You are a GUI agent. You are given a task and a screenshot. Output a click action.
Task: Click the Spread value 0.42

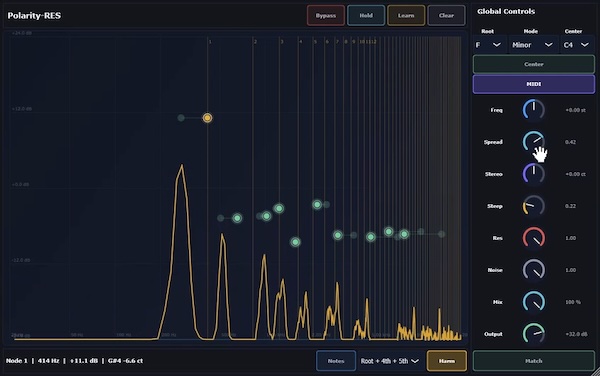(x=570, y=142)
